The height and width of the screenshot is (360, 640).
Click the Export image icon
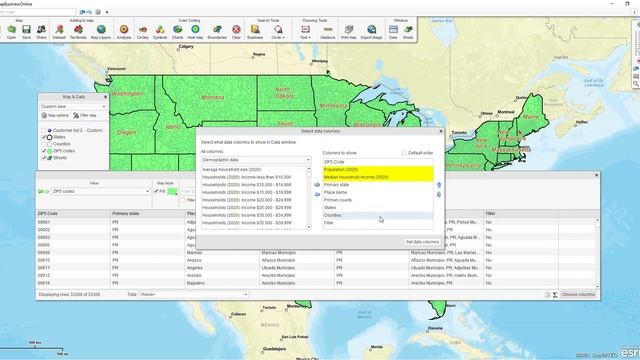pos(371,32)
